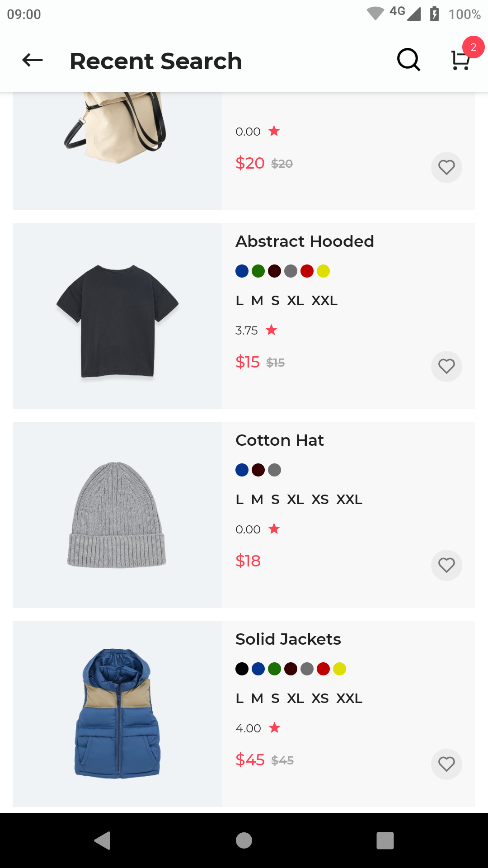Select blue color for Abstract Hooded
488x868 pixels.
[242, 271]
